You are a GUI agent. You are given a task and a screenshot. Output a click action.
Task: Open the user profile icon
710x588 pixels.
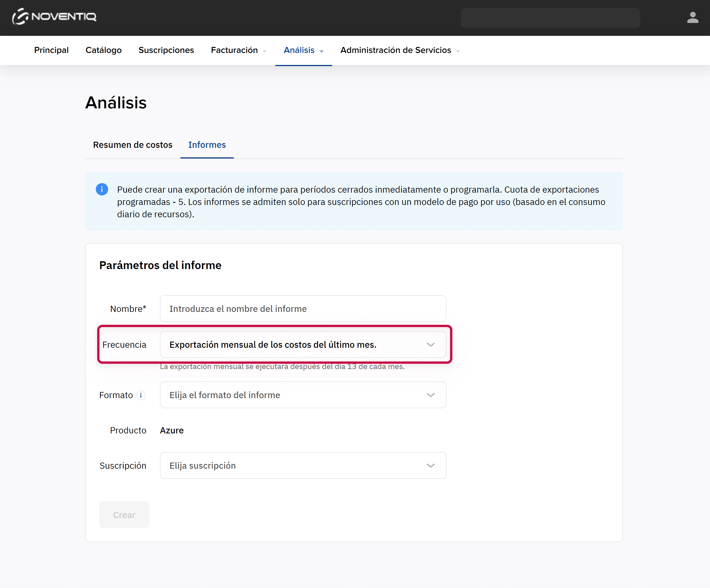coord(692,18)
